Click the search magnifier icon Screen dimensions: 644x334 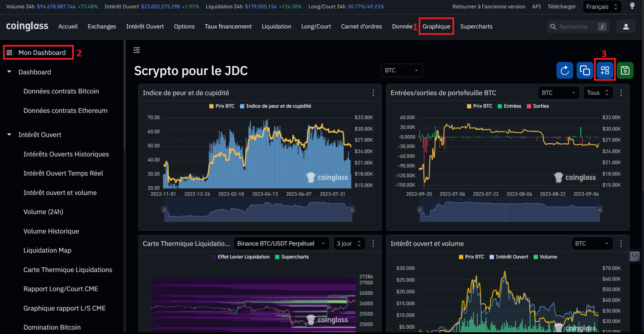coord(553,26)
